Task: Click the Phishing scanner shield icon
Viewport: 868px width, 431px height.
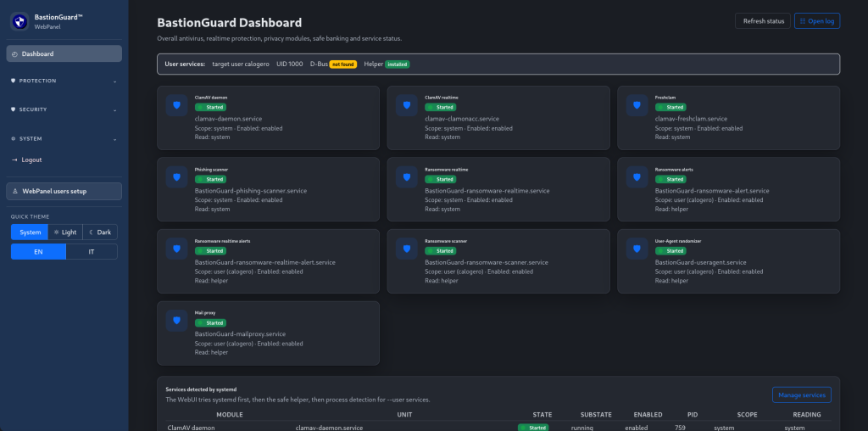Action: point(176,177)
